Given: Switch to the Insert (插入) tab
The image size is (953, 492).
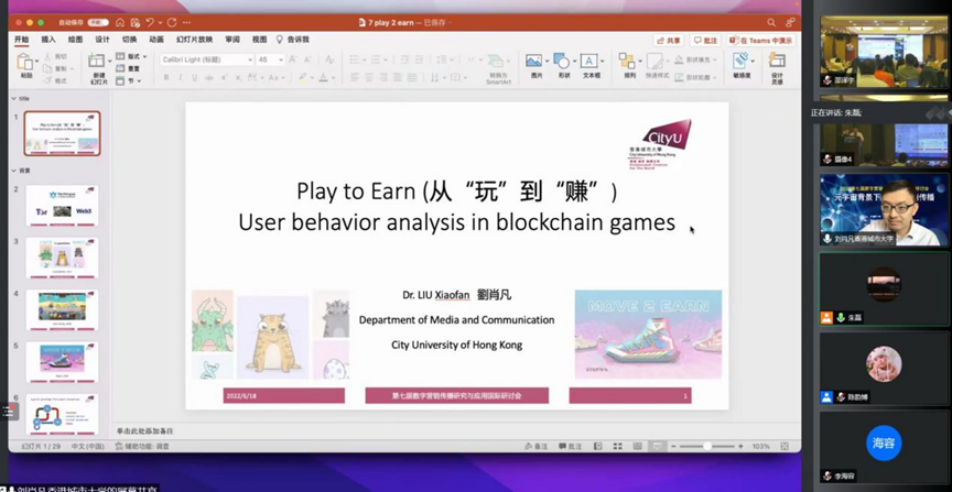Looking at the screenshot, I should (x=48, y=39).
